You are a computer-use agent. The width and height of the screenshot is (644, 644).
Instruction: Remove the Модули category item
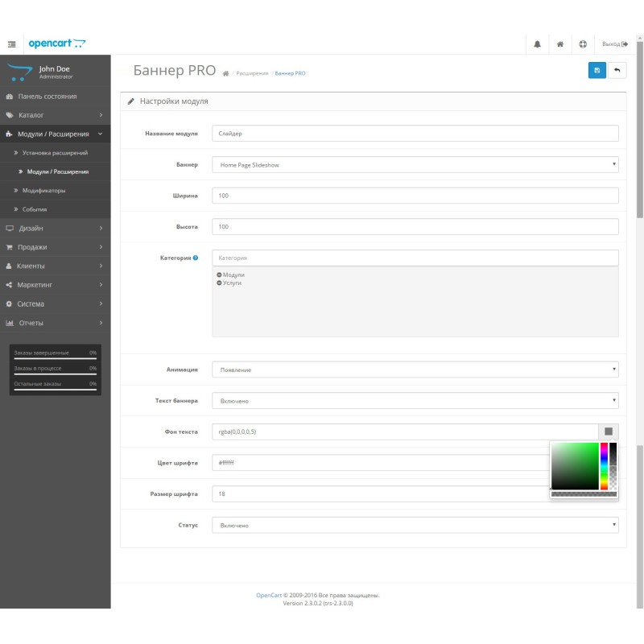coord(219,275)
